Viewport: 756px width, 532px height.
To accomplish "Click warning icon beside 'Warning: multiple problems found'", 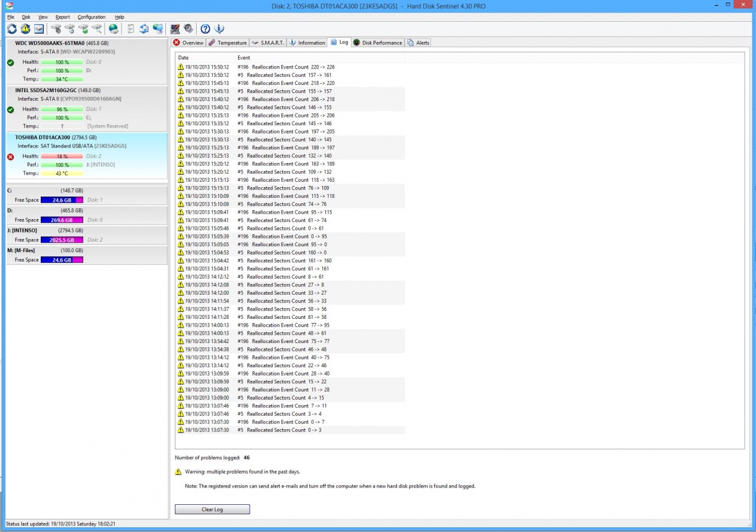I will click(x=178, y=472).
